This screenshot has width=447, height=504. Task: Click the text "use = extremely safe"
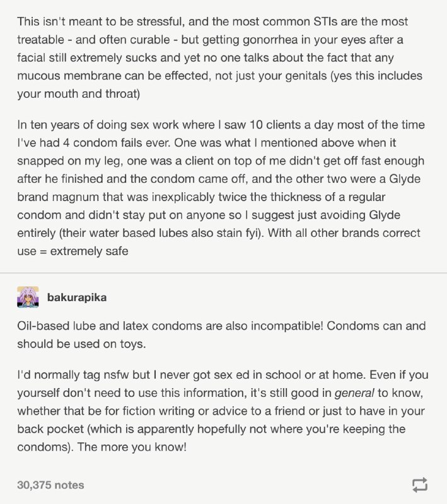pos(73,251)
